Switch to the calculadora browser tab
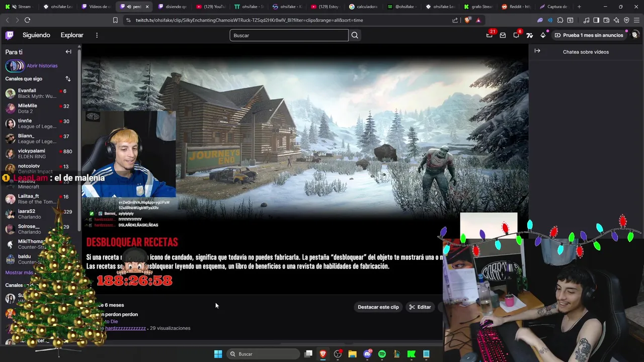 pyautogui.click(x=364, y=7)
